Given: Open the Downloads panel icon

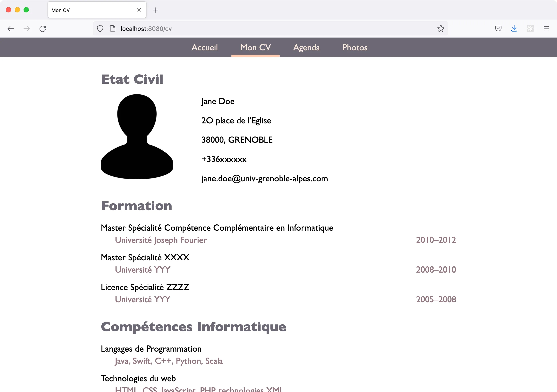Looking at the screenshot, I should [x=514, y=28].
